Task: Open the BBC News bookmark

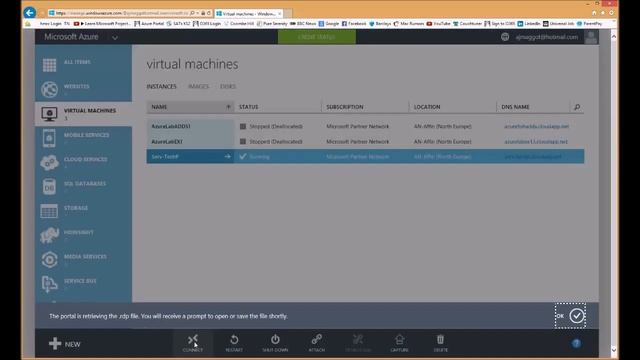Action: pyautogui.click(x=302, y=24)
